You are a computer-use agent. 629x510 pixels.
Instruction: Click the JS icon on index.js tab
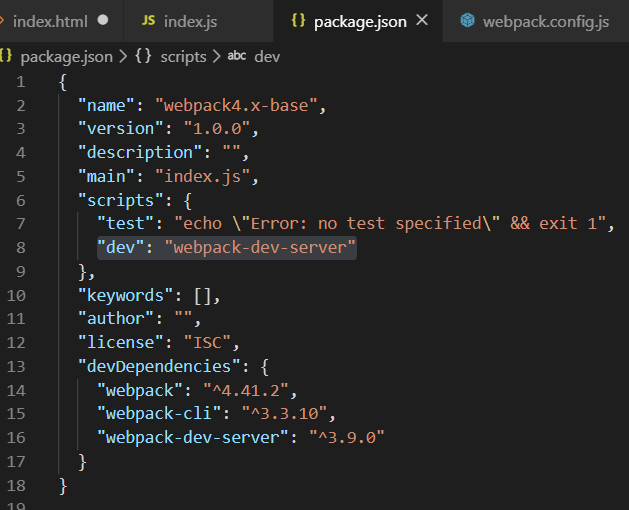pyautogui.click(x=148, y=20)
